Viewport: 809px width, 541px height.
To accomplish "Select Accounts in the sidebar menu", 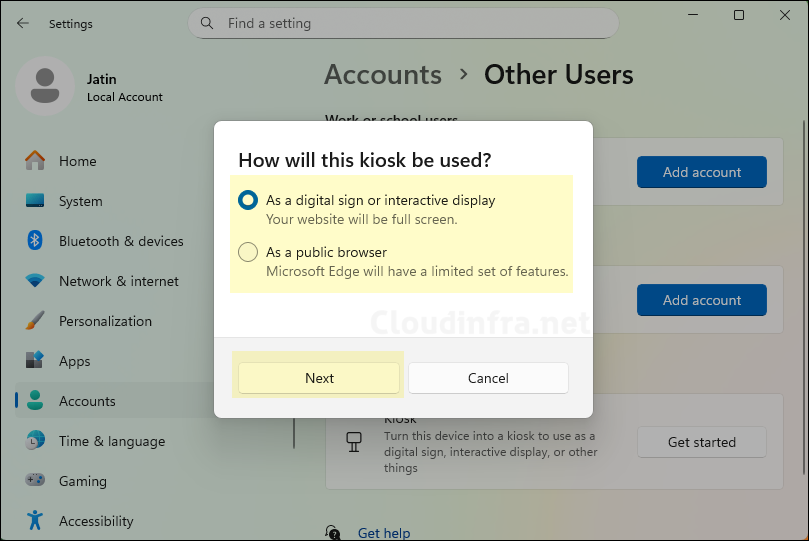I will pos(87,401).
